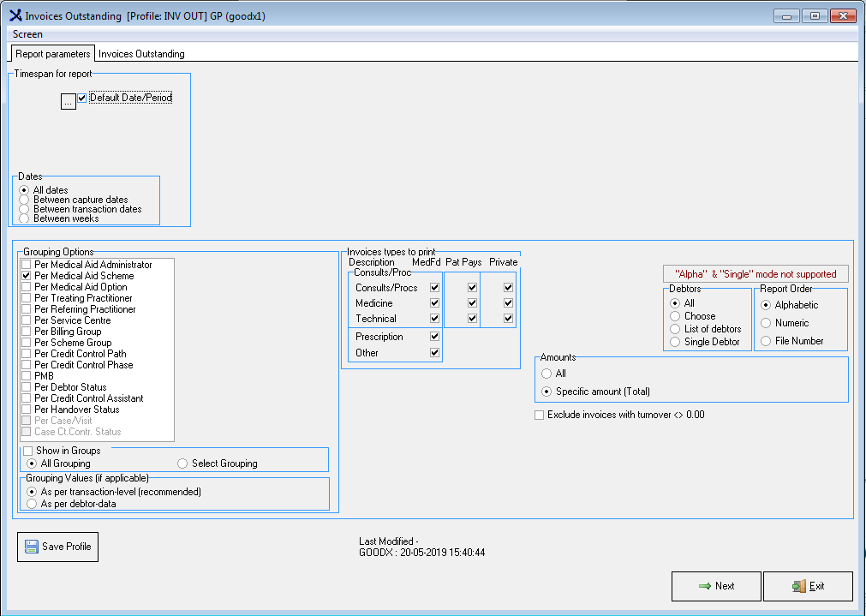Click the Exit door icon
The width and height of the screenshot is (866, 616).
(x=798, y=586)
